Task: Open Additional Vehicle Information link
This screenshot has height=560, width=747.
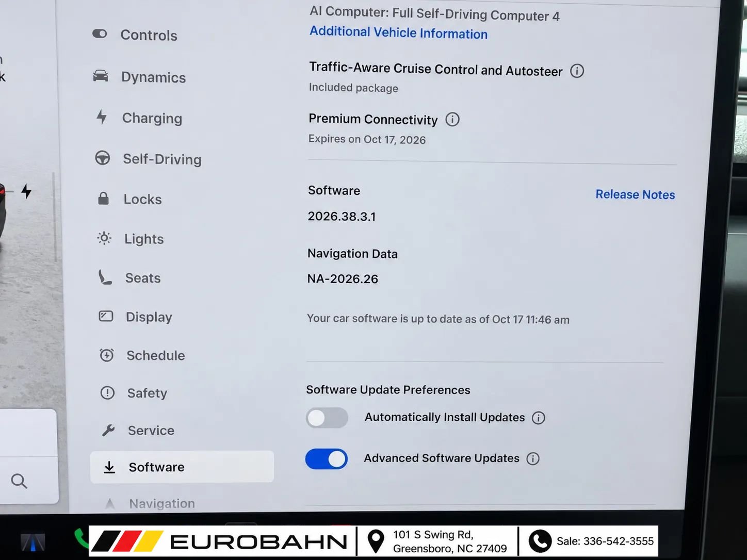Action: (x=398, y=32)
